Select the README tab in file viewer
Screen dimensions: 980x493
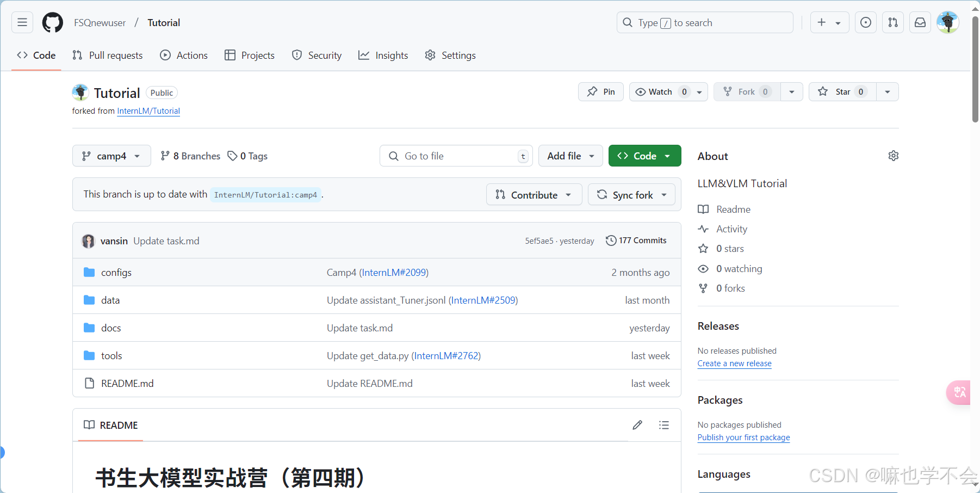coord(111,425)
